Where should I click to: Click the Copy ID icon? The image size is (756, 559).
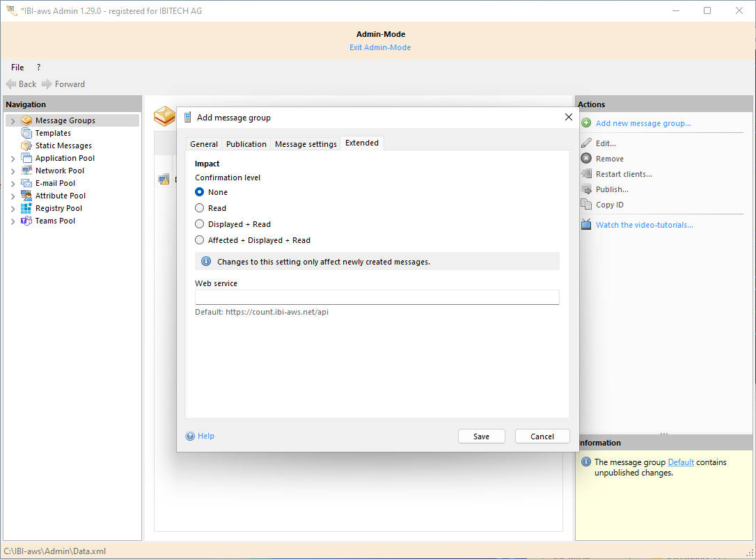586,205
